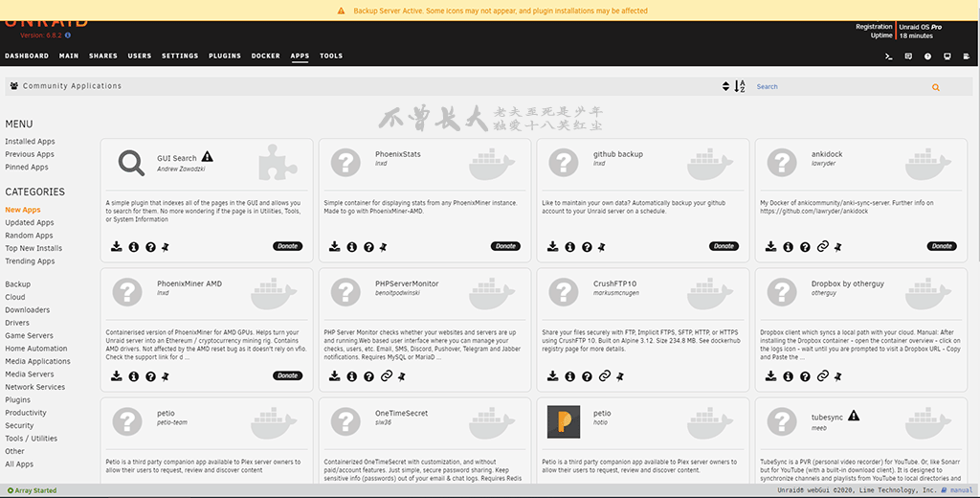Pin the PHPServerMonitor app
This screenshot has height=498, width=980.
tap(403, 376)
